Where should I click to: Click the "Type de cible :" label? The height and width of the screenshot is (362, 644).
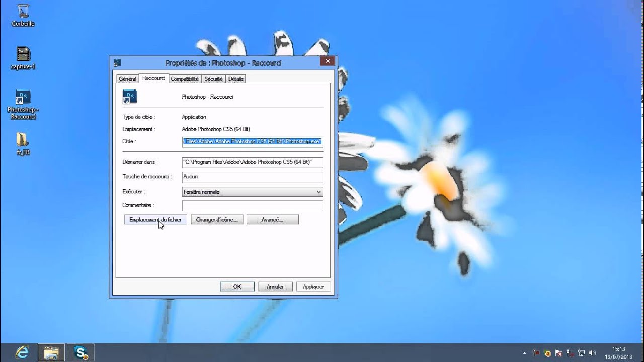[139, 117]
